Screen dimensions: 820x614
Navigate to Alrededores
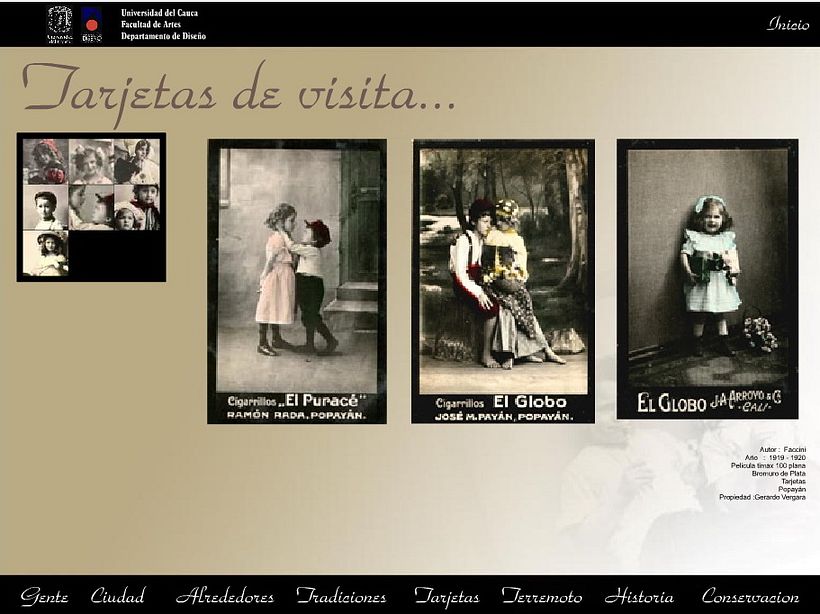225,596
